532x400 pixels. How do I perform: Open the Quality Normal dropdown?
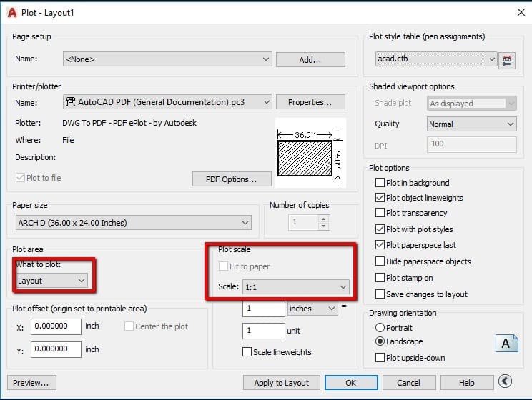(x=472, y=124)
